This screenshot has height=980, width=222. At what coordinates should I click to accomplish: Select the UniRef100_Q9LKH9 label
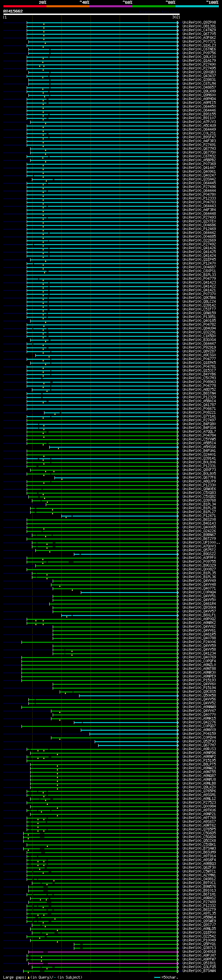click(199, 91)
